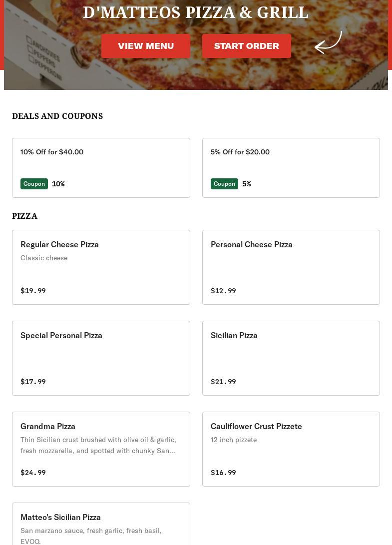Viewport: 392px width, 545px height.
Task: Choose the Special Personal Pizza card
Action: (101, 358)
